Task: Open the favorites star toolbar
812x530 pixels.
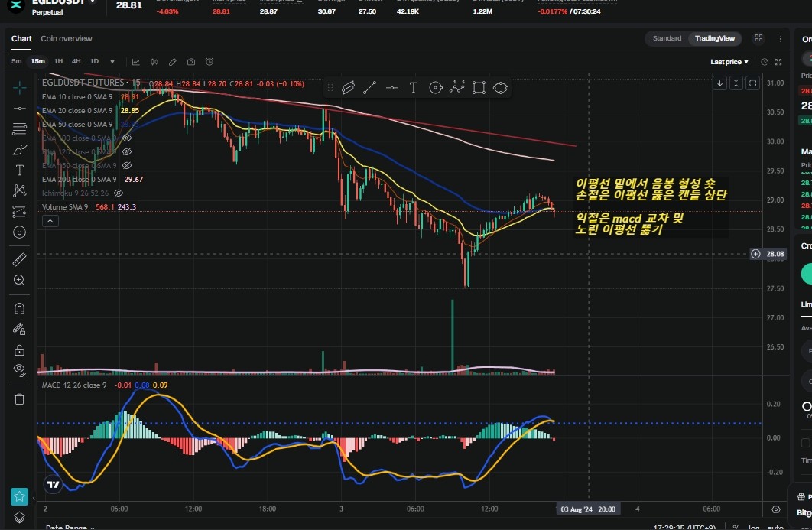Action: 19,496
